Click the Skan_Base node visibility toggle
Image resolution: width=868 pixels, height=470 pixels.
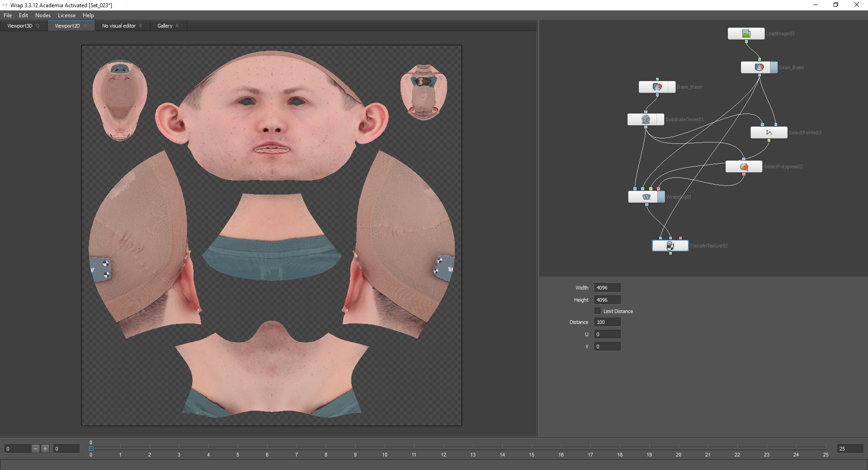tap(774, 67)
